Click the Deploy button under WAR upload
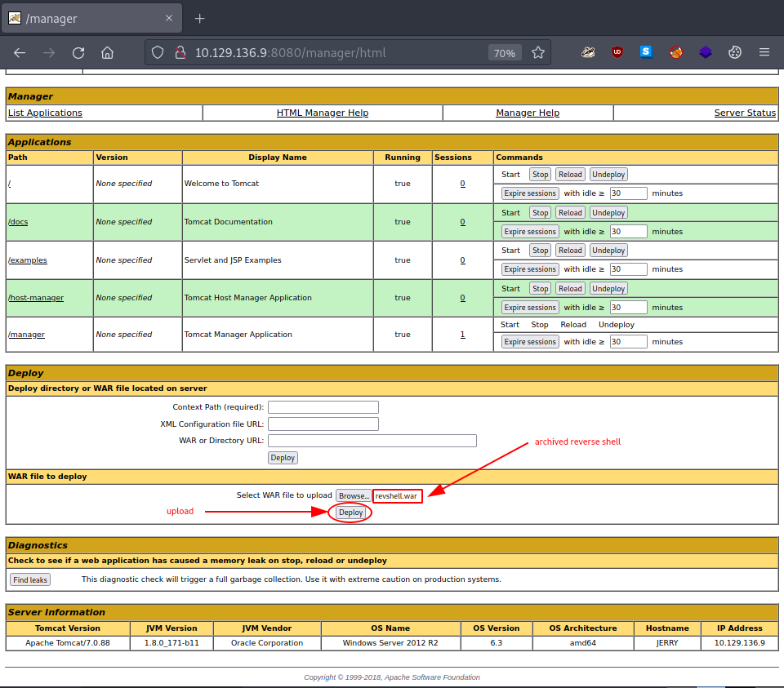This screenshot has width=784, height=688. (x=350, y=512)
